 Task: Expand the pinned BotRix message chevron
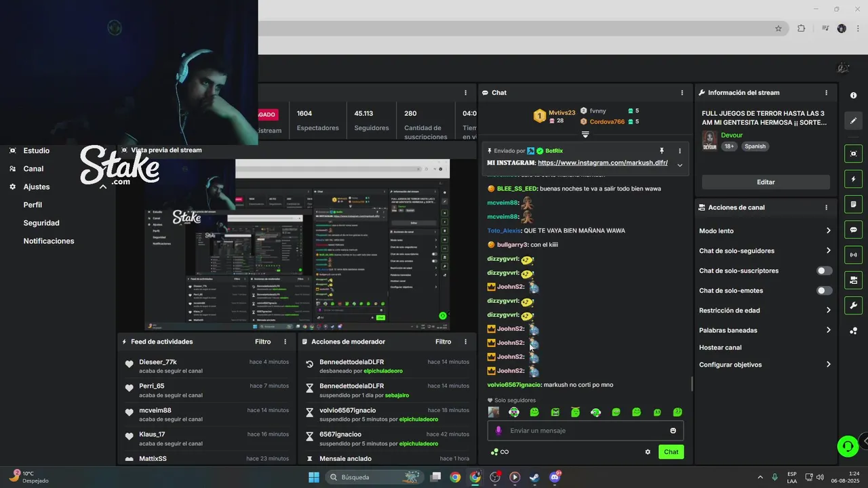click(x=679, y=165)
